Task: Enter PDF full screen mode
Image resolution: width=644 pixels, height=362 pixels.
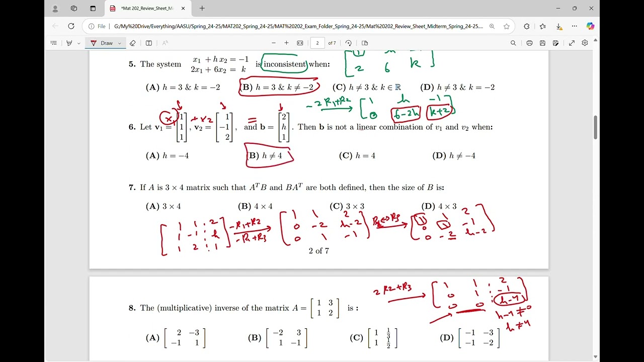Action: tap(572, 43)
